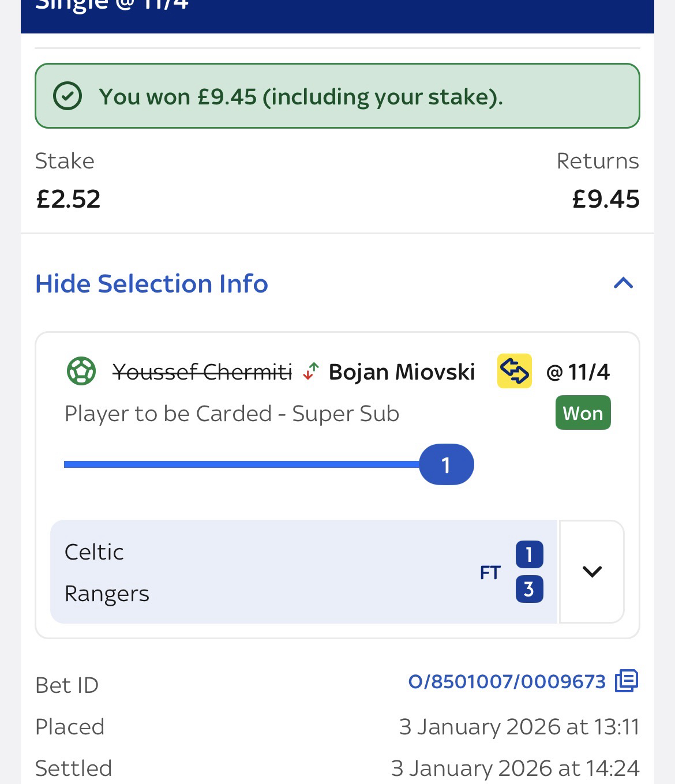Click the £9.45 Returns amount
675x784 pixels.
[x=606, y=199]
